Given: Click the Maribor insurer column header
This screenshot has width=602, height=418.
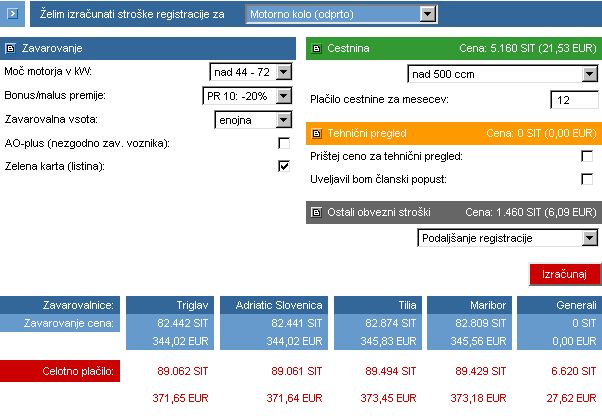Looking at the screenshot, I should [469, 305].
